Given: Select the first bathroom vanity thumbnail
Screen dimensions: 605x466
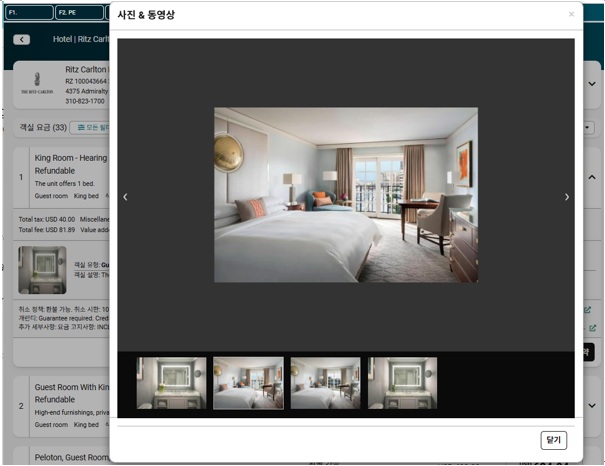Looking at the screenshot, I should point(171,383).
